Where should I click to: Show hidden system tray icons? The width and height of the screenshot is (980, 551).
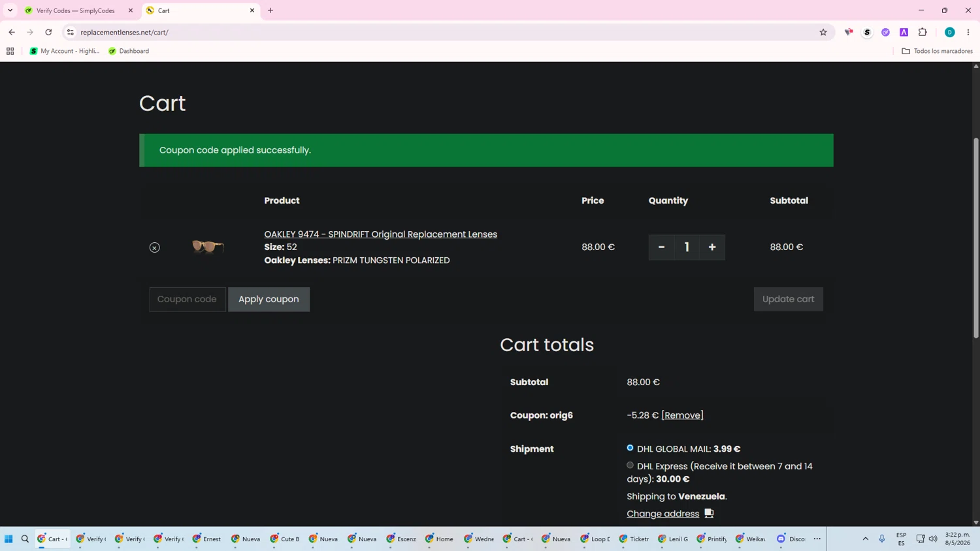[866, 539]
